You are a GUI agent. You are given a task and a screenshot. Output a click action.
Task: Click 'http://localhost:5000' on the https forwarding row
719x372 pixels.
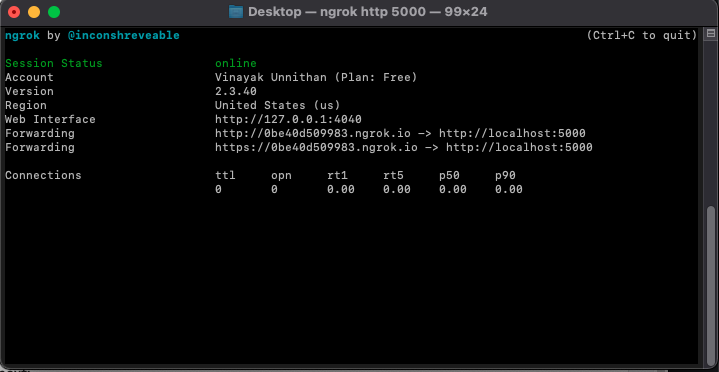[519, 147]
